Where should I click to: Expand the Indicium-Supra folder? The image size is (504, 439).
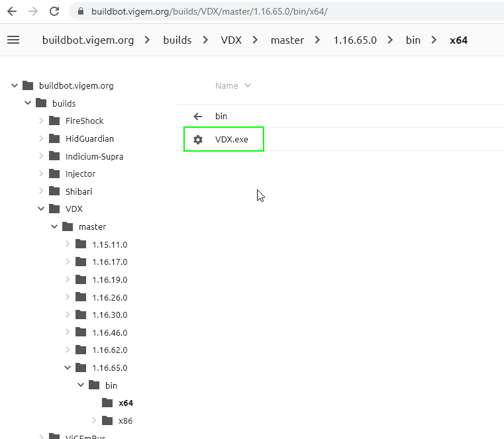[x=41, y=156]
